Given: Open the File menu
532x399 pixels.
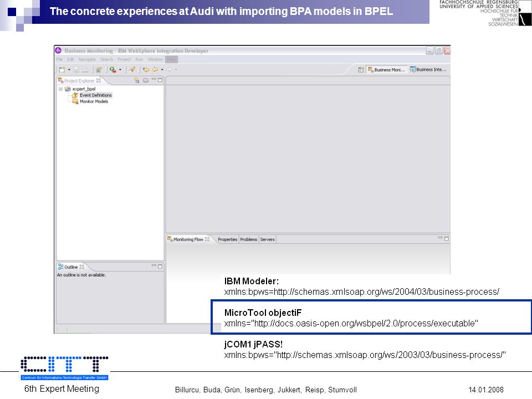Looking at the screenshot, I should click(x=60, y=59).
